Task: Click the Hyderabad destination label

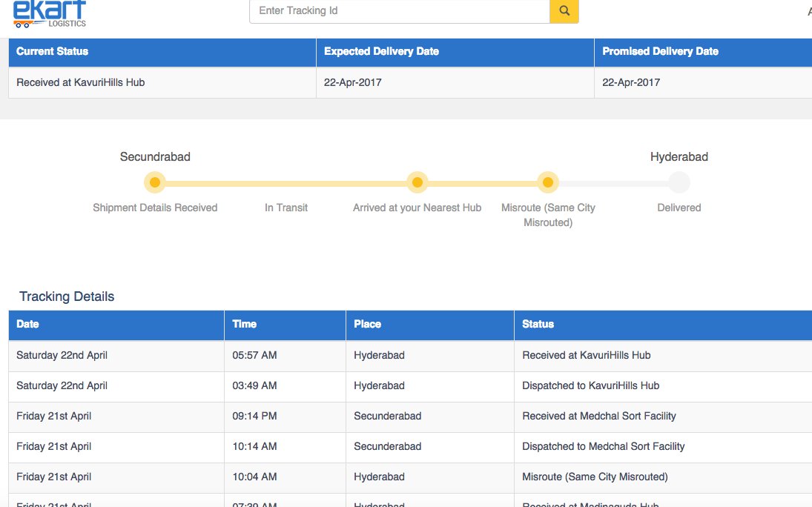Action: [x=679, y=157]
